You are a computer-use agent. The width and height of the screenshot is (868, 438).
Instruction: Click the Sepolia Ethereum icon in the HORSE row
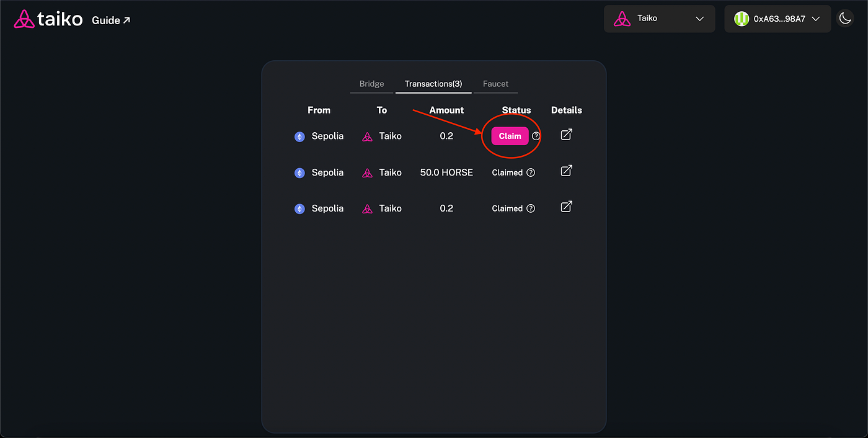click(299, 173)
